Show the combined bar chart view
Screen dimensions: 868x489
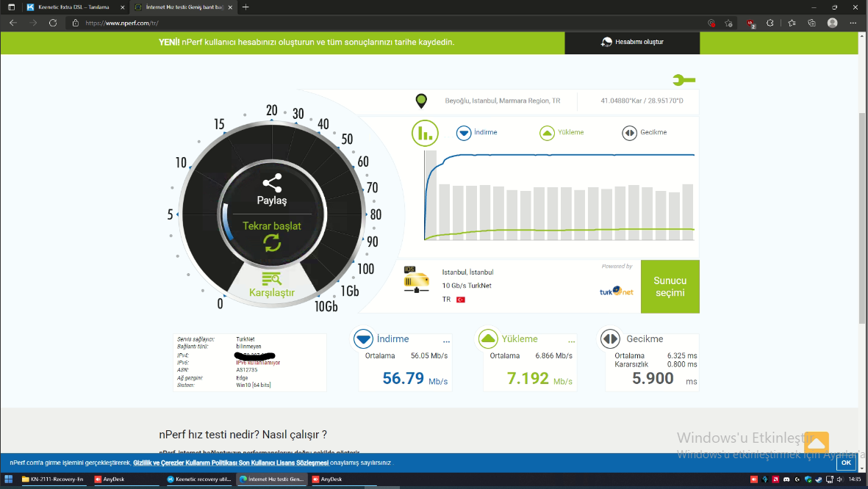(425, 134)
